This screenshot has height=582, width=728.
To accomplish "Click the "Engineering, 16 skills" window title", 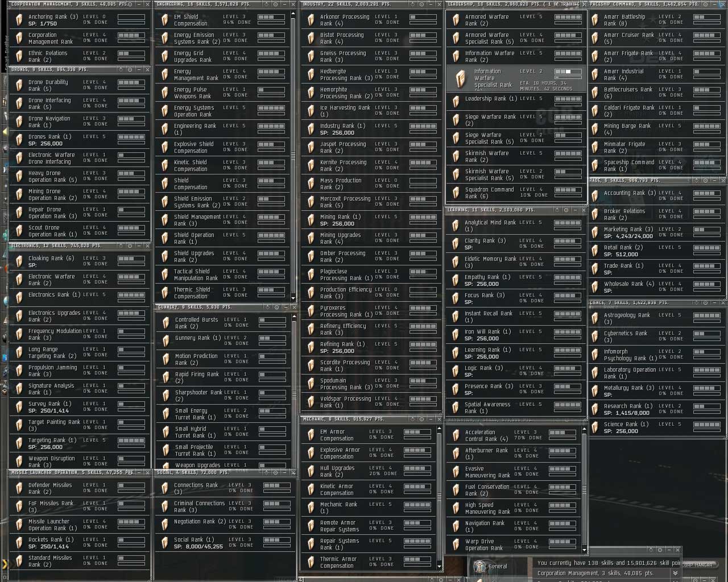I will (x=202, y=4).
